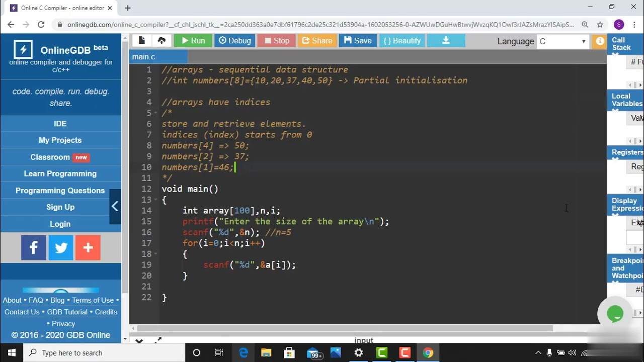This screenshot has height=362, width=644.
Task: Open the Mail app on the taskbar
Action: click(x=313, y=353)
